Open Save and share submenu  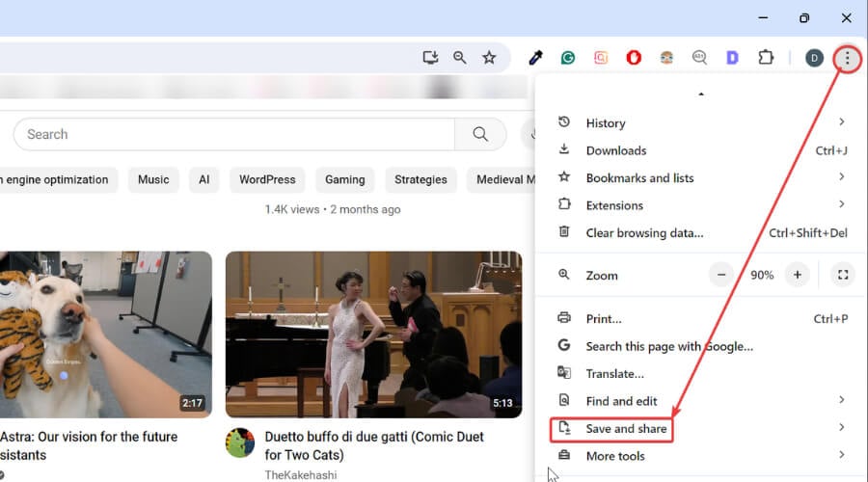pyautogui.click(x=701, y=429)
